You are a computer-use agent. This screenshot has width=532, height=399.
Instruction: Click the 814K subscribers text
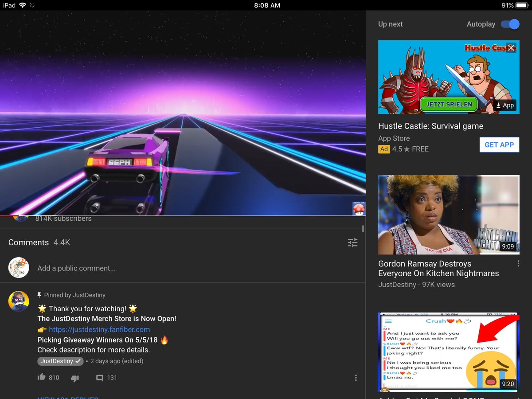(63, 218)
